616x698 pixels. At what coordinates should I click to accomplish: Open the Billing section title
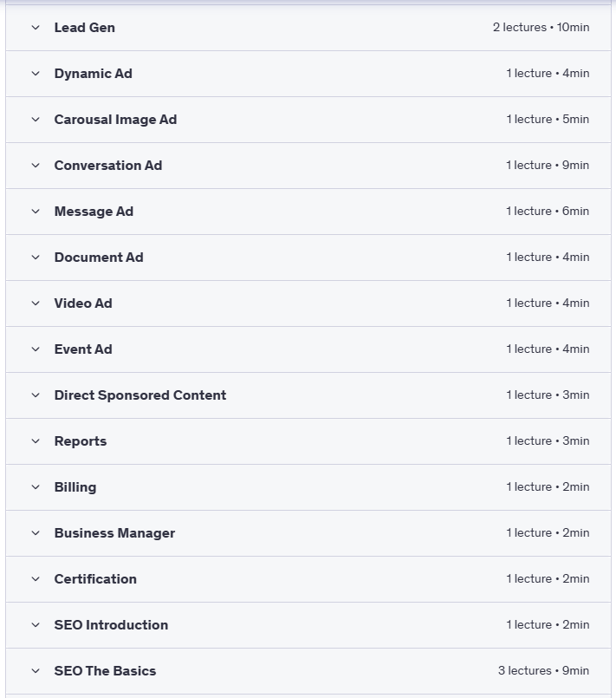[x=75, y=487]
